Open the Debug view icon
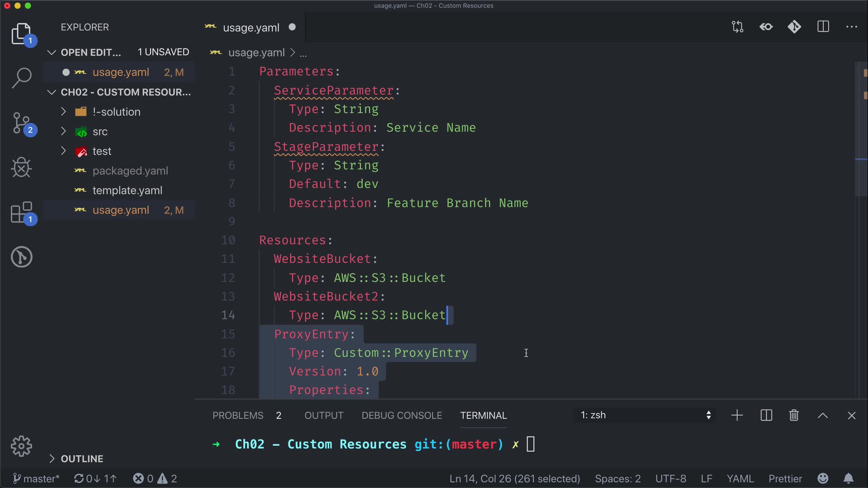The image size is (868, 488). 21,168
